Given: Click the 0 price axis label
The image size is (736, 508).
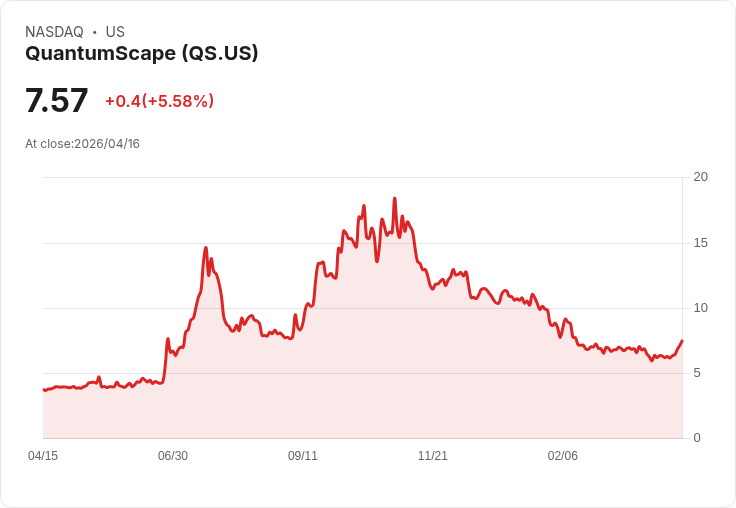Looking at the screenshot, I should [697, 438].
